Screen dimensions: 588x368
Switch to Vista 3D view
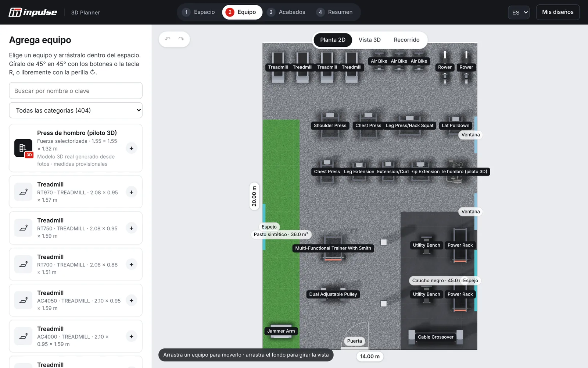[369, 40]
